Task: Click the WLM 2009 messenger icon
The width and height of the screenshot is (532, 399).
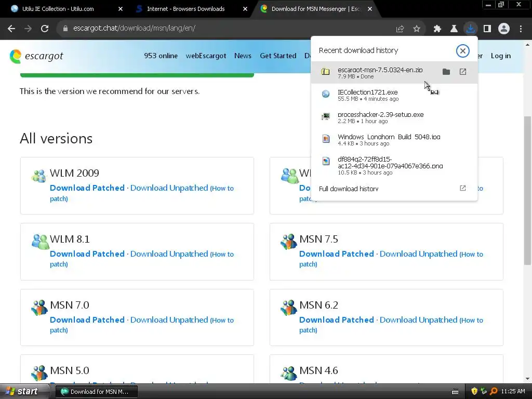Action: click(38, 176)
